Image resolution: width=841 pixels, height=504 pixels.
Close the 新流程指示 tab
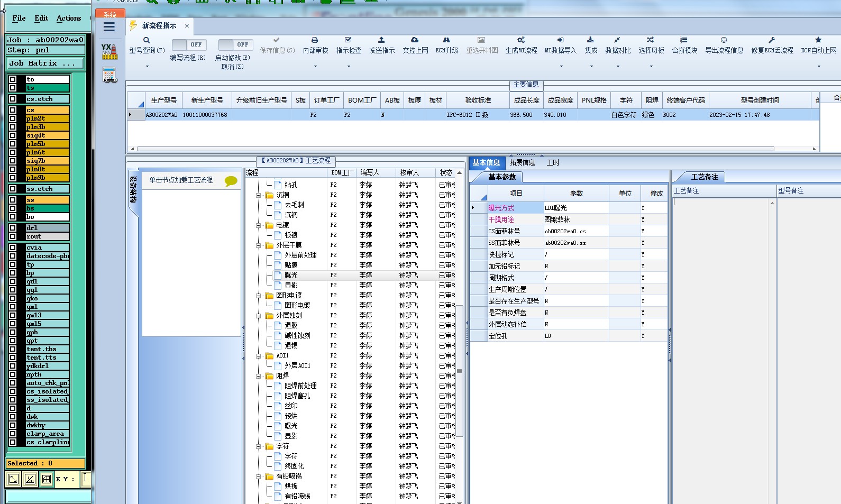[x=187, y=25]
